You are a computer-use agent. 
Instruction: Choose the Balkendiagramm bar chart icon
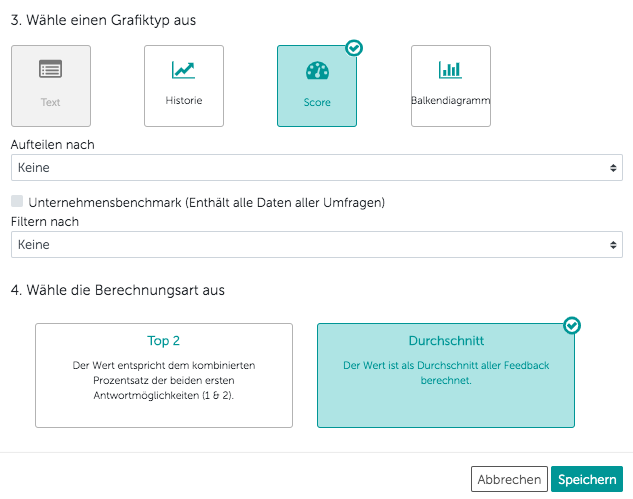[x=450, y=70]
